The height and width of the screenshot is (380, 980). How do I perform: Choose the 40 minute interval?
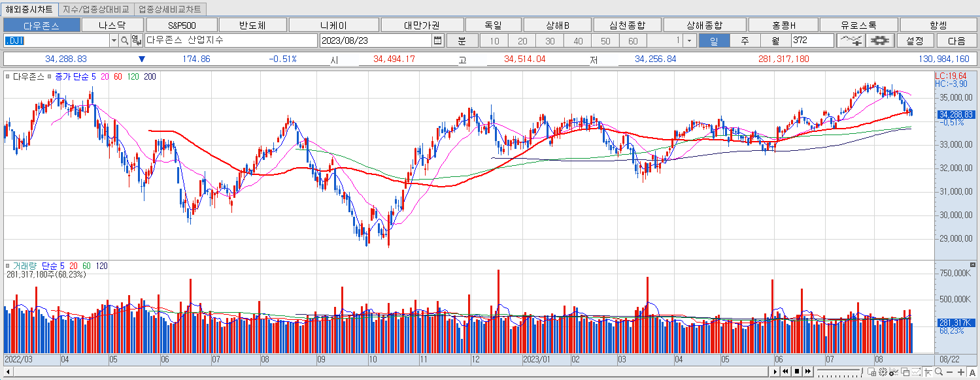(578, 40)
